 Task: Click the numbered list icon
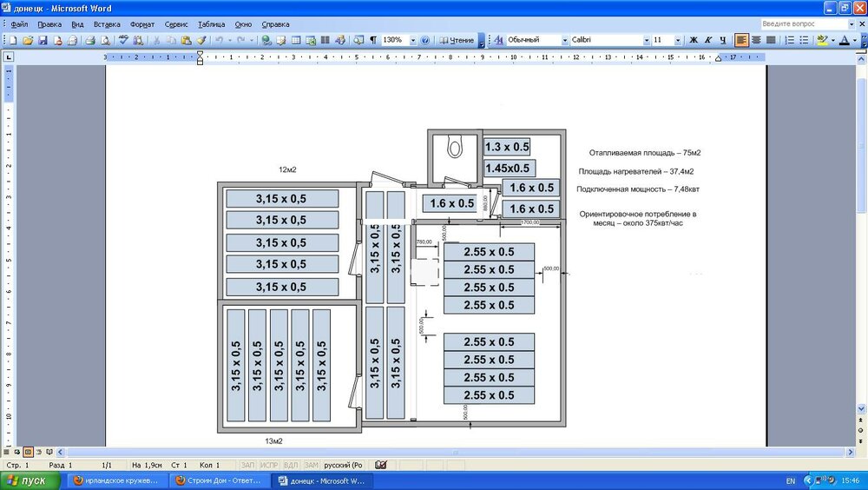(790, 40)
